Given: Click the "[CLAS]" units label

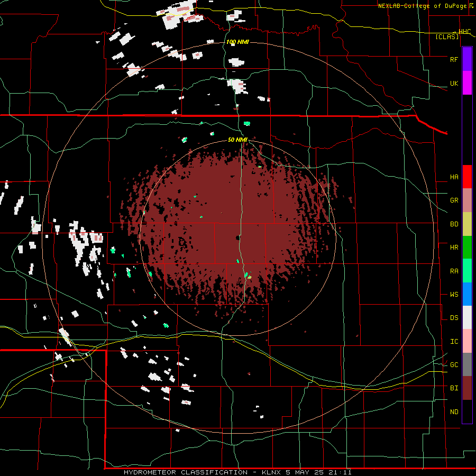Looking at the screenshot, I should tap(447, 37).
